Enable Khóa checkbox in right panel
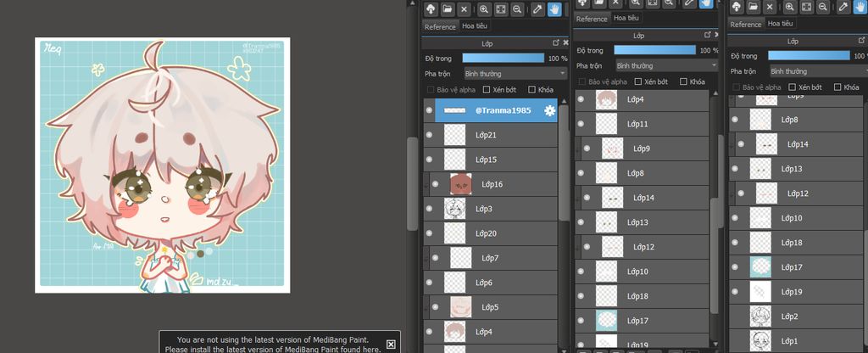Viewport: 868px width, 353px height. click(837, 87)
